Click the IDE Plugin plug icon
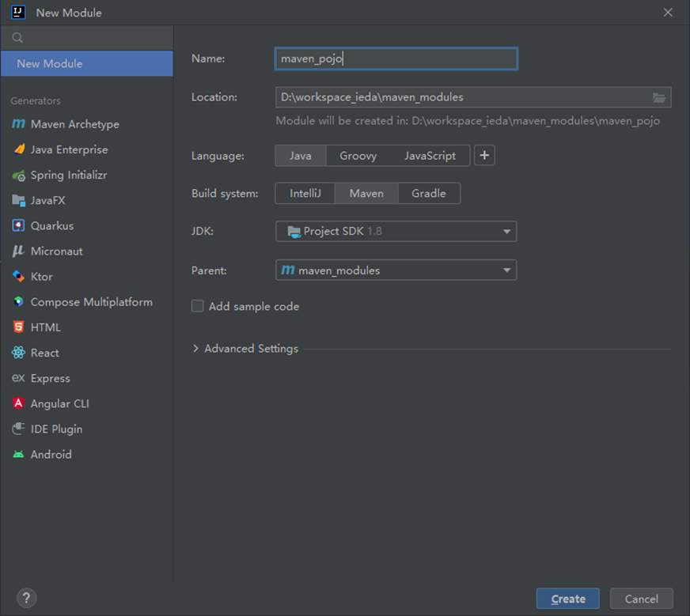This screenshot has height=616, width=690. point(18,429)
